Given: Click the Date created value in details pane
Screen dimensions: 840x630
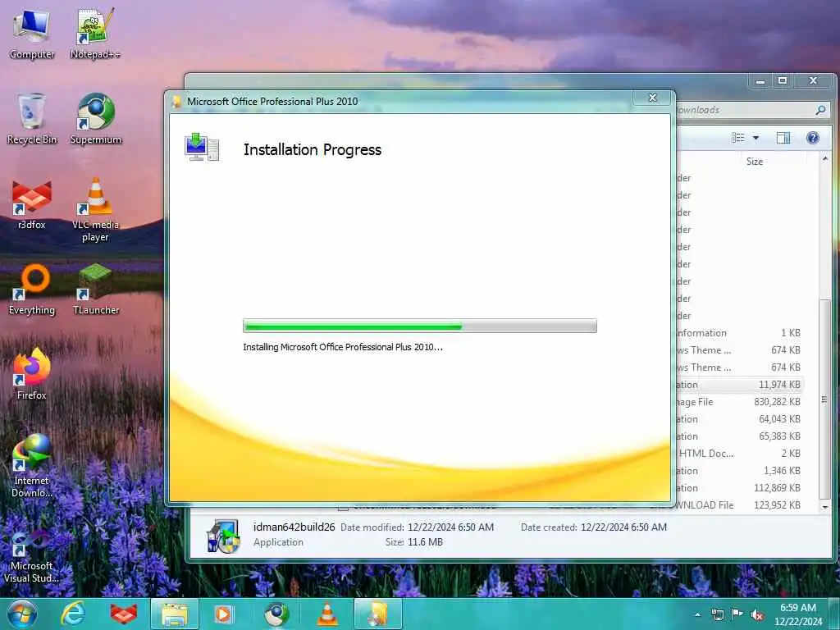Looking at the screenshot, I should pyautogui.click(x=623, y=527).
